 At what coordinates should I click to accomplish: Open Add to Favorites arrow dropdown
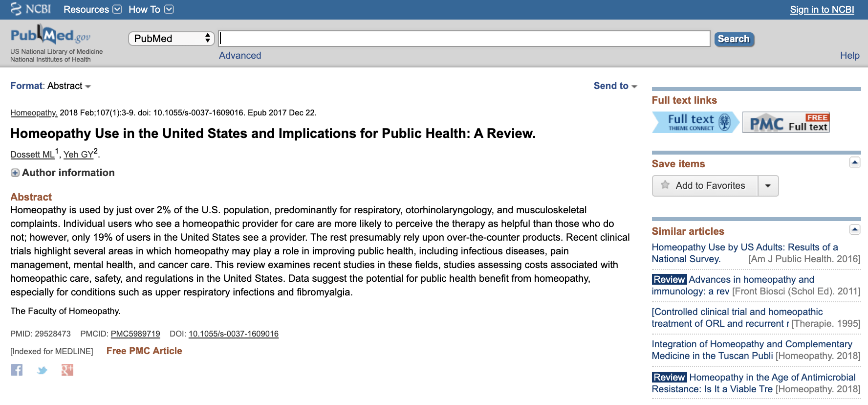(768, 186)
